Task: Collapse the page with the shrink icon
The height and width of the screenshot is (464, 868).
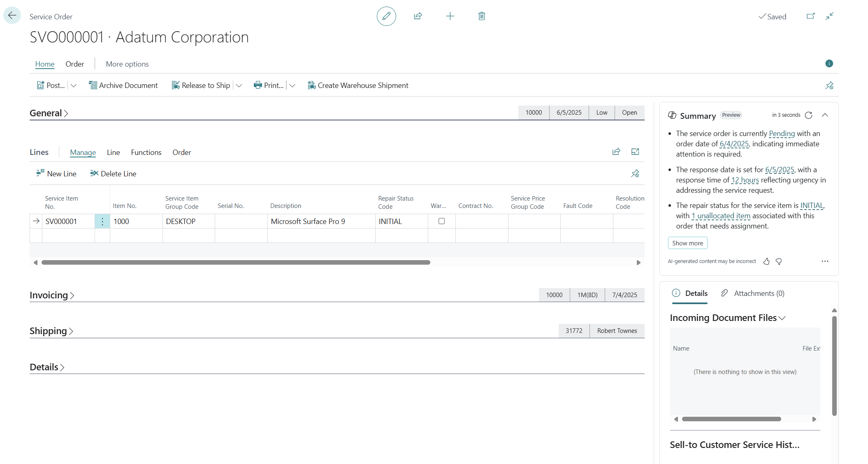Action: (x=829, y=16)
